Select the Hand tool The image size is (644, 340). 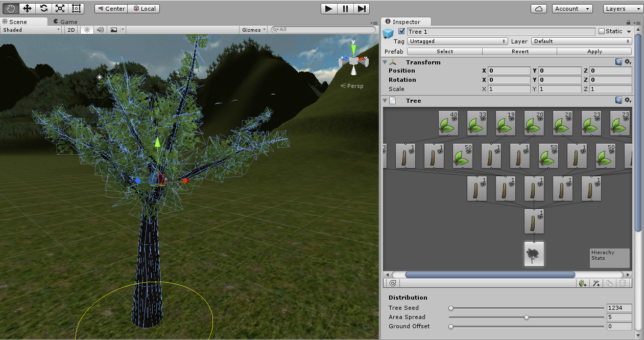[x=12, y=8]
